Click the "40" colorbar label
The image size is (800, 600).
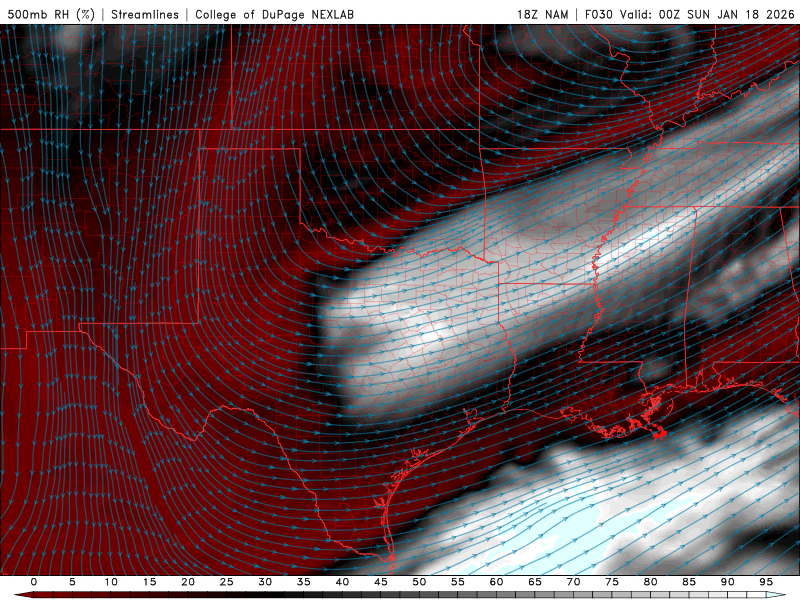342,582
